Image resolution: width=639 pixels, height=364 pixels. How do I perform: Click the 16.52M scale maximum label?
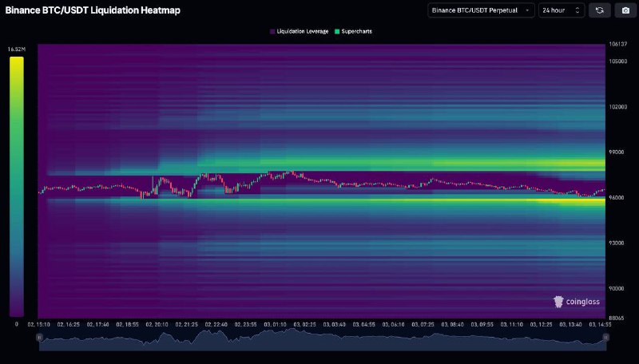pyautogui.click(x=16, y=49)
